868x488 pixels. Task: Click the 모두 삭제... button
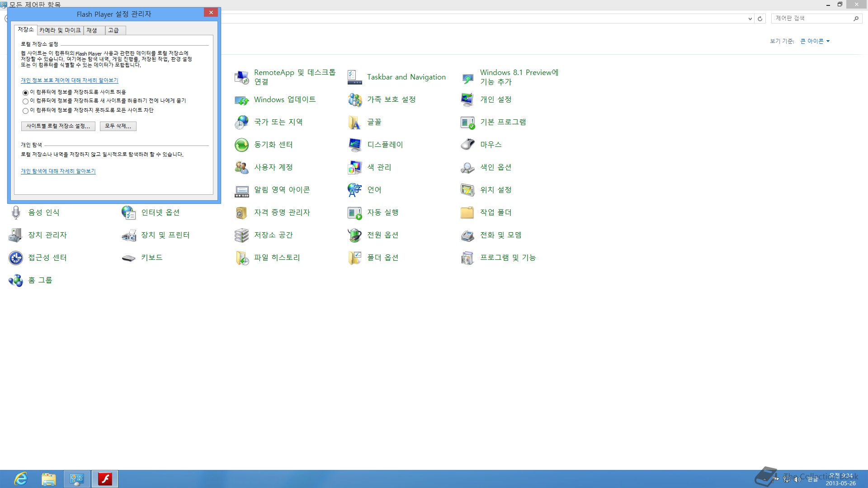pyautogui.click(x=118, y=126)
